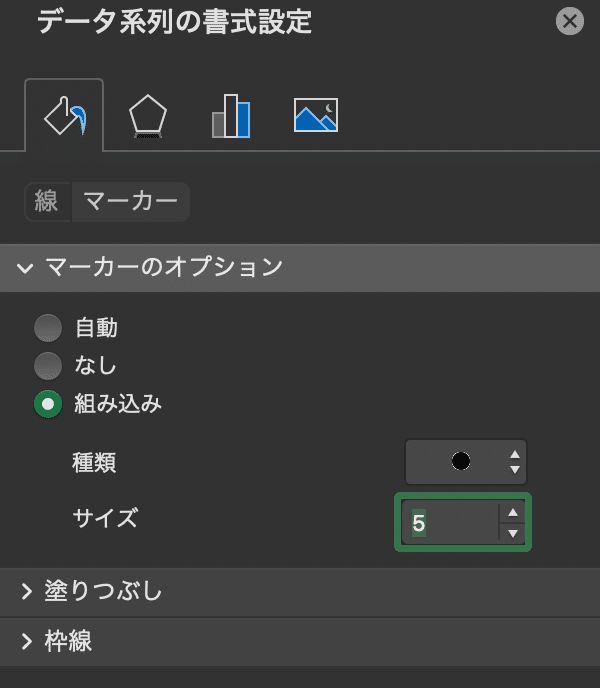Open the 種類 marker type dropdown

[466, 462]
